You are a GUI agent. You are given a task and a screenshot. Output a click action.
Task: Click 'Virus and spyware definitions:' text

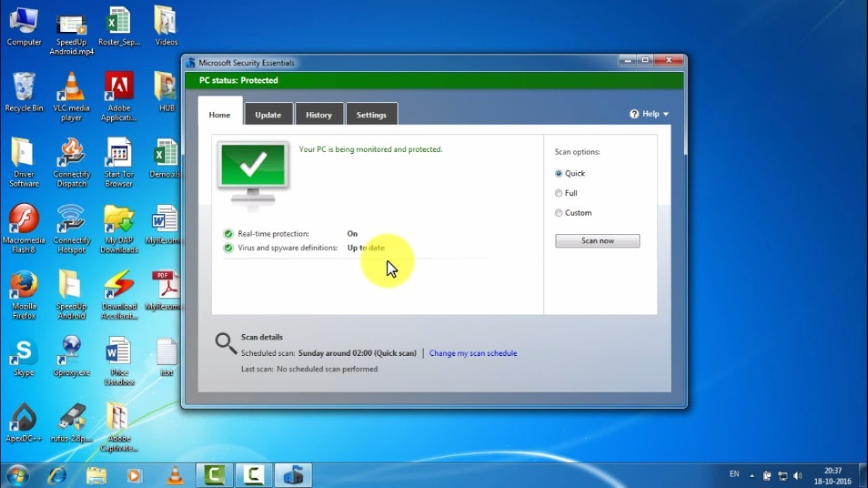pyautogui.click(x=288, y=248)
